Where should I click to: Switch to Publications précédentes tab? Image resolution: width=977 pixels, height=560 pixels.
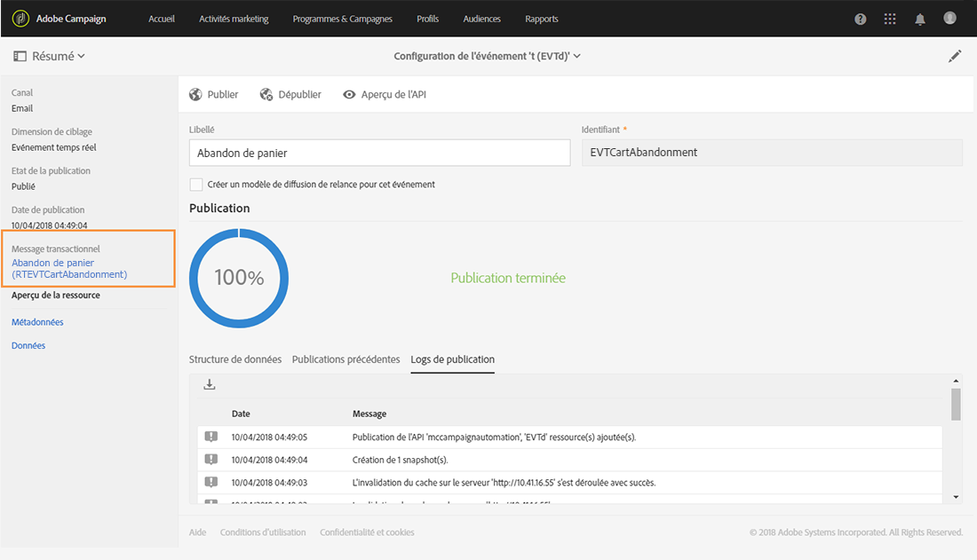[x=346, y=359]
